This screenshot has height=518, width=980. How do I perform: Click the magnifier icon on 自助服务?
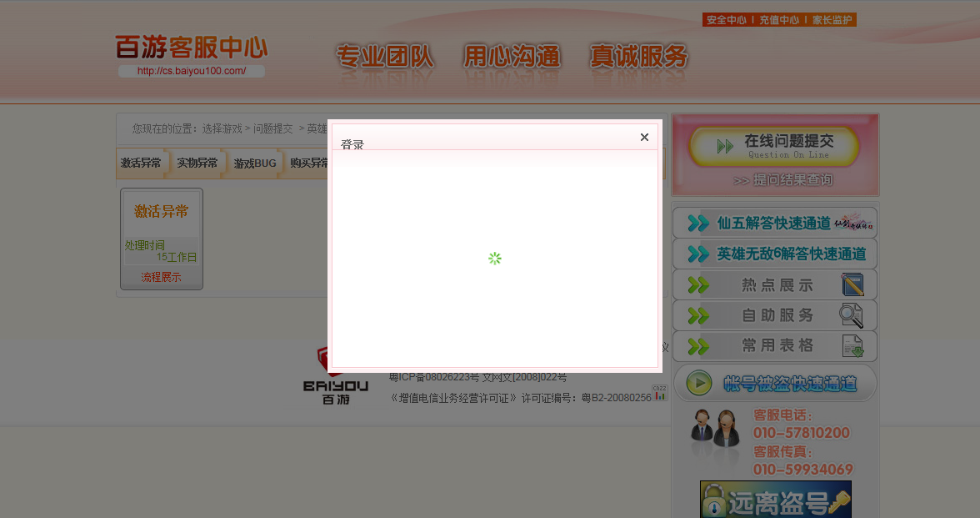[852, 316]
